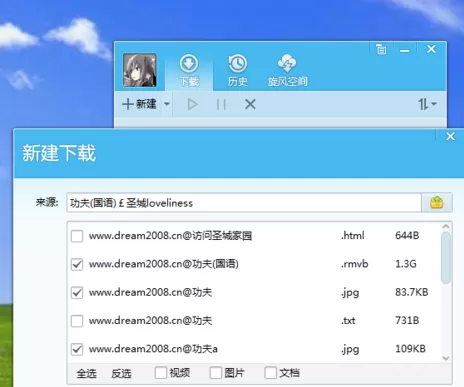The image size is (464, 387).
Task: Open the user avatar profile picture
Action: click(140, 70)
